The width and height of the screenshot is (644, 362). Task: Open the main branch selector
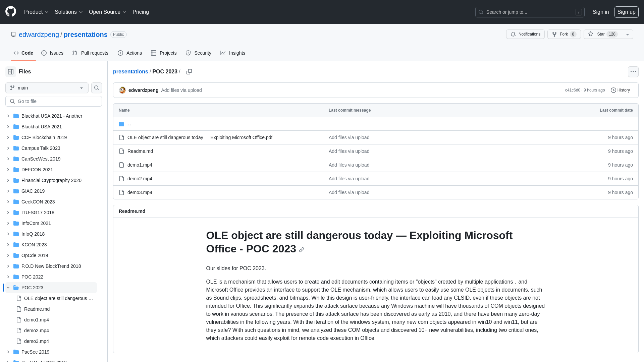47,88
